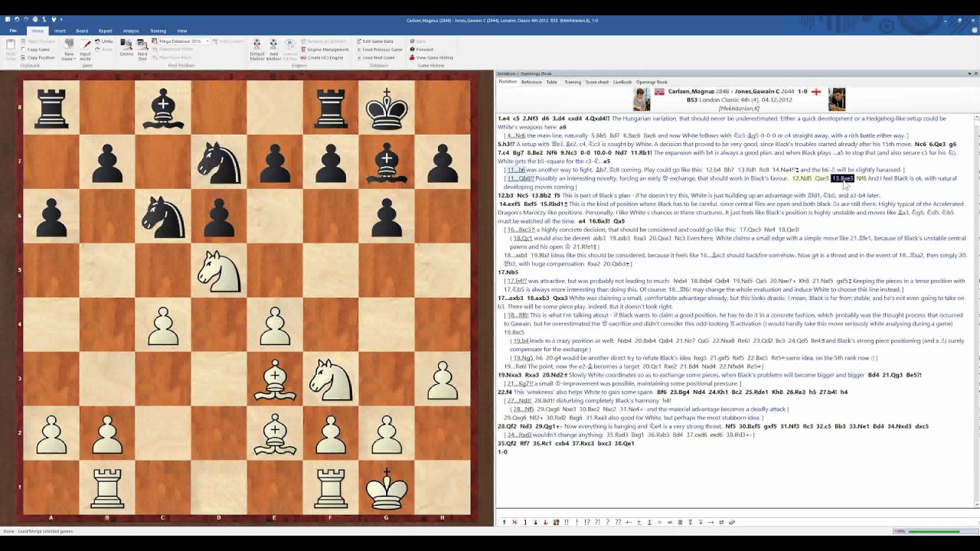The image size is (980, 551).
Task: Click the white bishop on e3
Action: (x=275, y=379)
